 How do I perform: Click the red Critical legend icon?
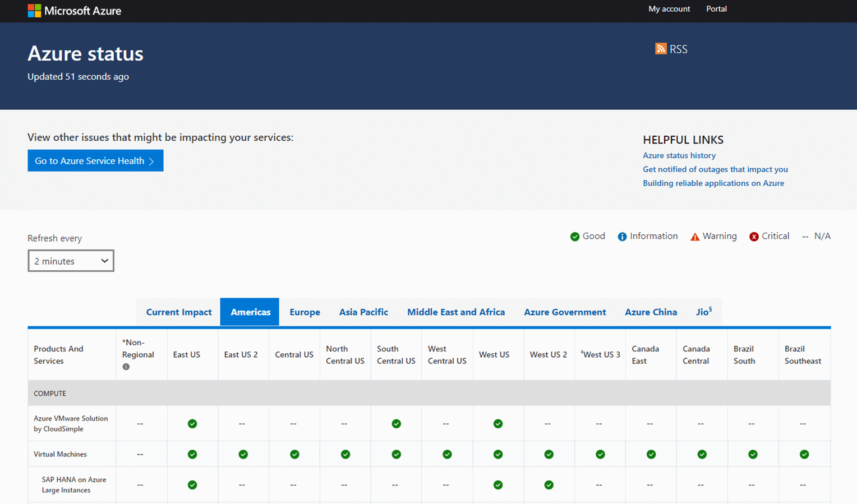(754, 236)
